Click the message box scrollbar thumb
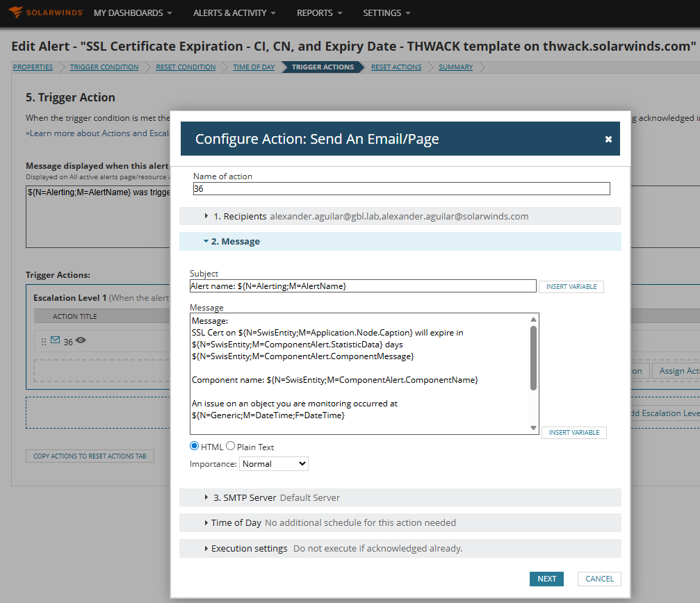The width and height of the screenshot is (700, 603). 533,358
